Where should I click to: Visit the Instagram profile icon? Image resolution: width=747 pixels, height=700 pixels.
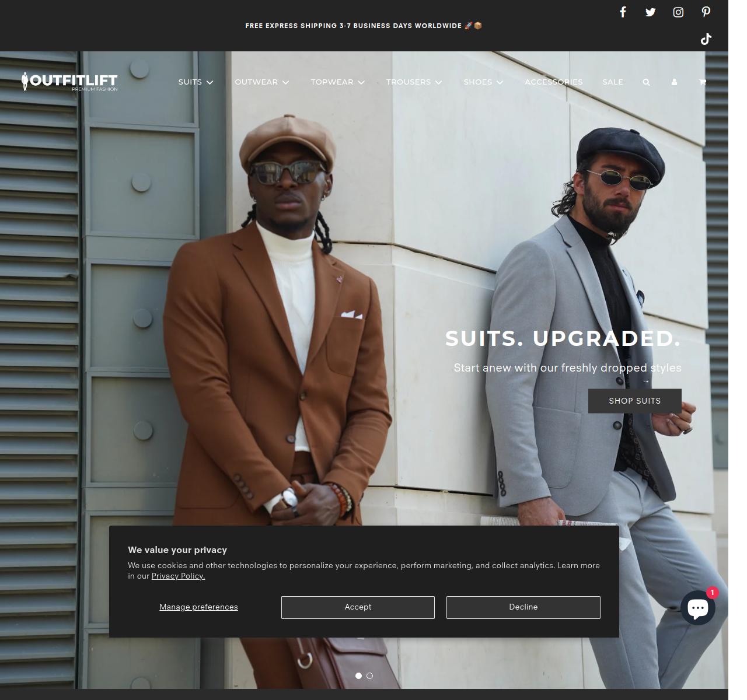(x=678, y=12)
